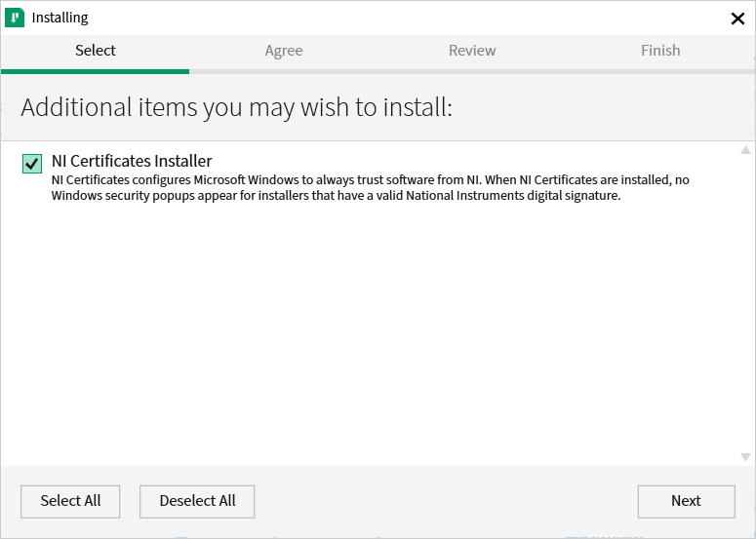756x539 pixels.
Task: Click the scroll down arrow in the list
Action: coord(745,456)
